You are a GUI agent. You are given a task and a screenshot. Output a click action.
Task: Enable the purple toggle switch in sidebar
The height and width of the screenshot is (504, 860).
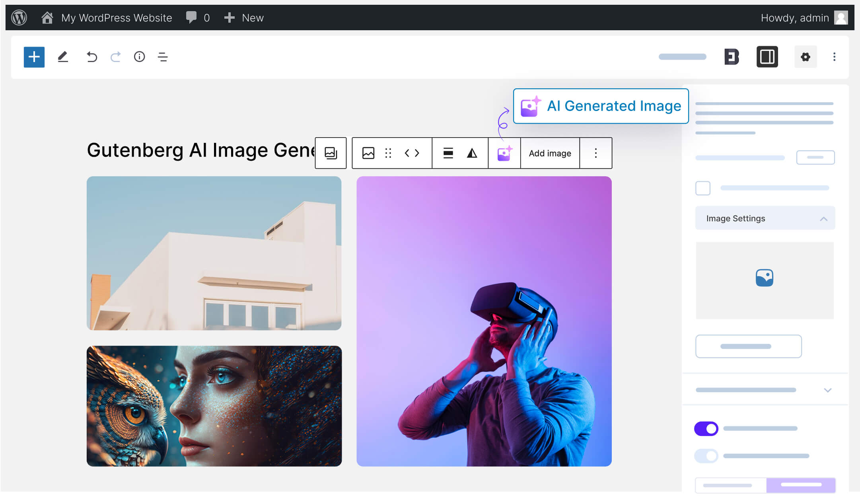coord(706,428)
